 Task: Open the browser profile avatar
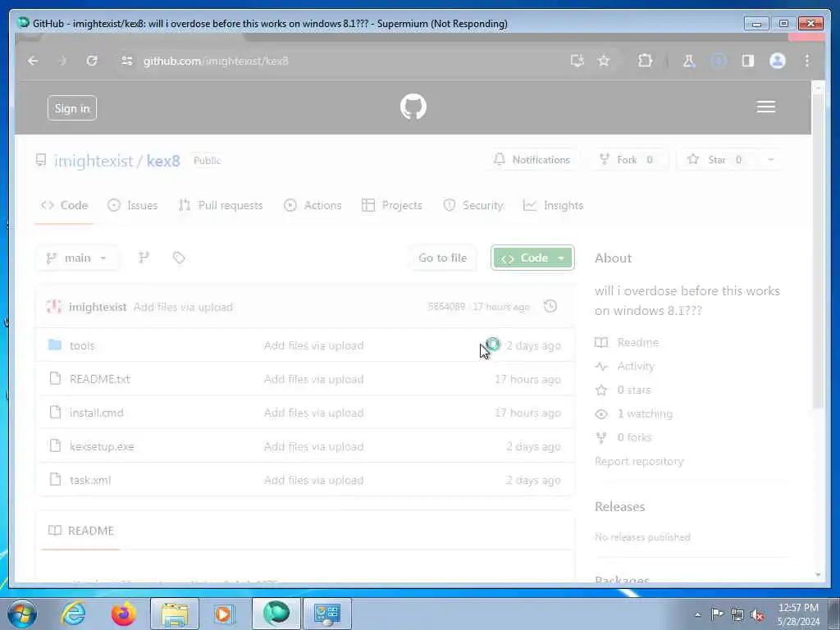pos(778,61)
